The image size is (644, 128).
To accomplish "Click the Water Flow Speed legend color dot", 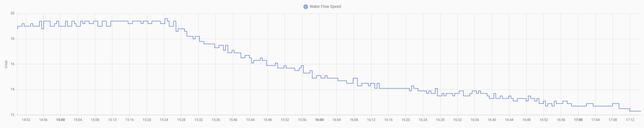I will tap(305, 7).
